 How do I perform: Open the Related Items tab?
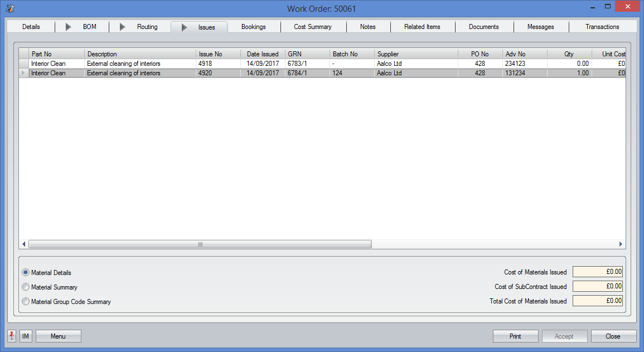point(422,27)
